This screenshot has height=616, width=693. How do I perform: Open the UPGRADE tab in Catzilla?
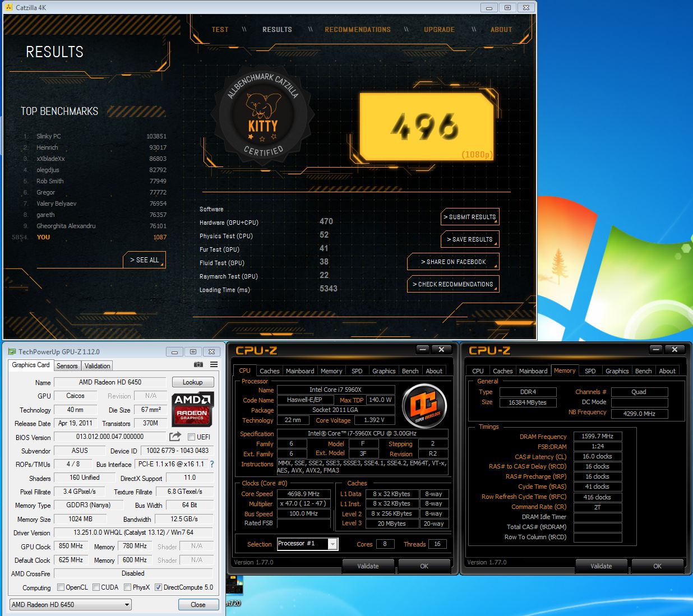tap(439, 30)
